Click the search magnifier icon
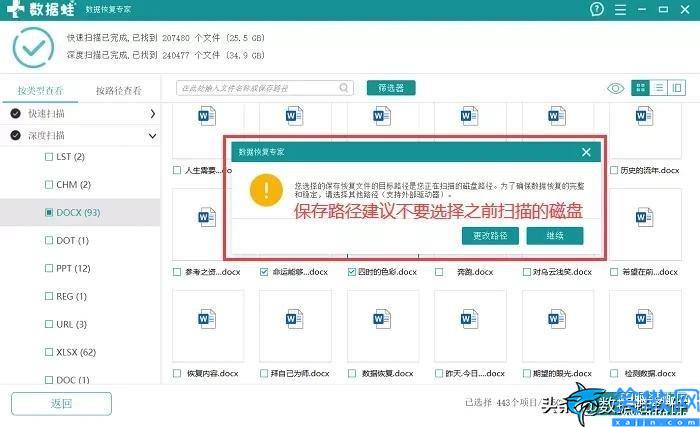 coord(344,88)
